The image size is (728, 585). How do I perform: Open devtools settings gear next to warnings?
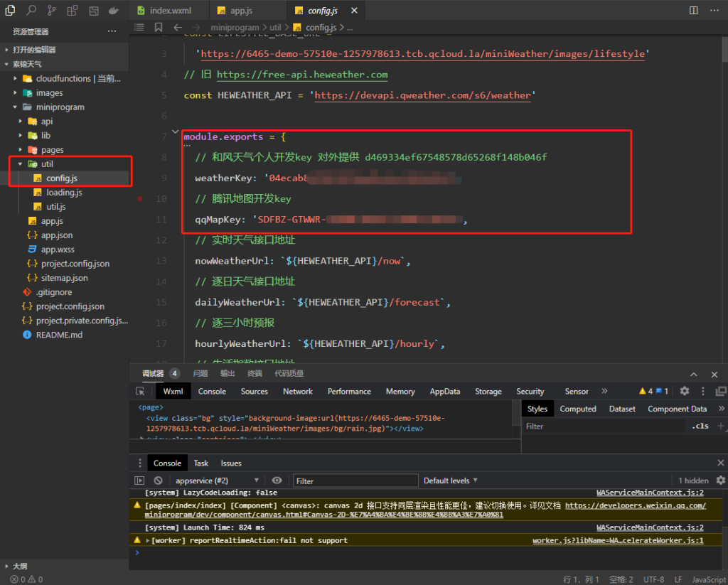(x=685, y=391)
